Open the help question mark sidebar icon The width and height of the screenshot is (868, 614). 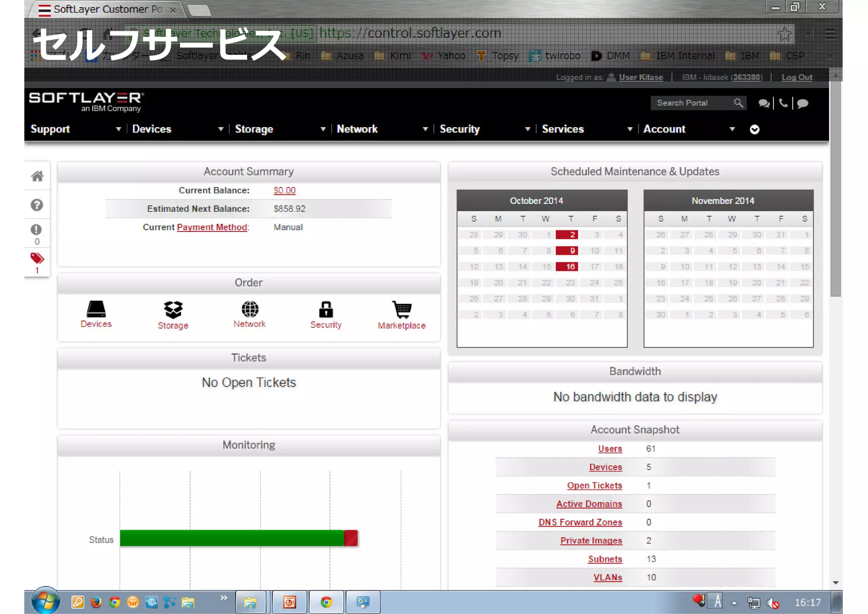pos(37,205)
